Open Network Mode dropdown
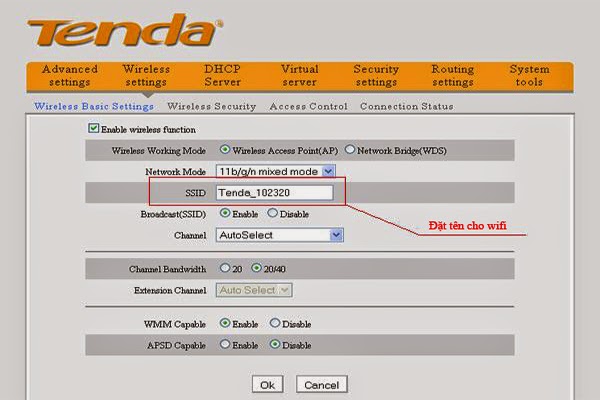Image resolution: width=600 pixels, height=400 pixels. 276,171
